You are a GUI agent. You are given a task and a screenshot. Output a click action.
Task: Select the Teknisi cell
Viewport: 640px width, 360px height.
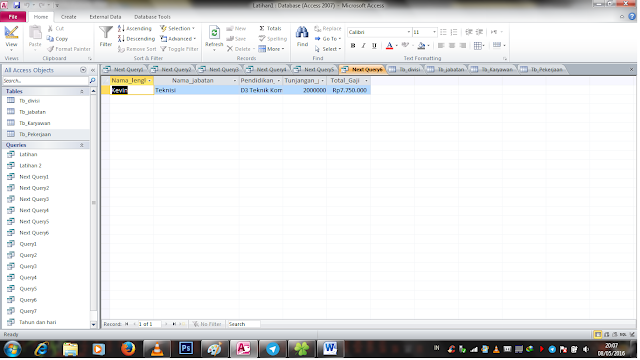pyautogui.click(x=196, y=90)
